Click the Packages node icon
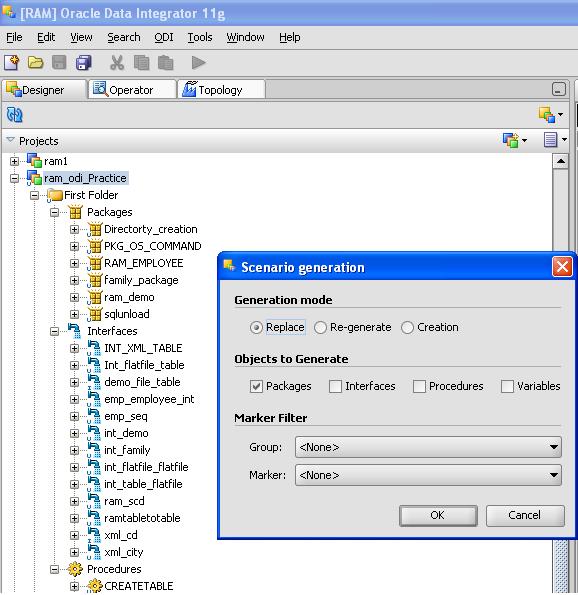The height and width of the screenshot is (595, 578). [75, 212]
